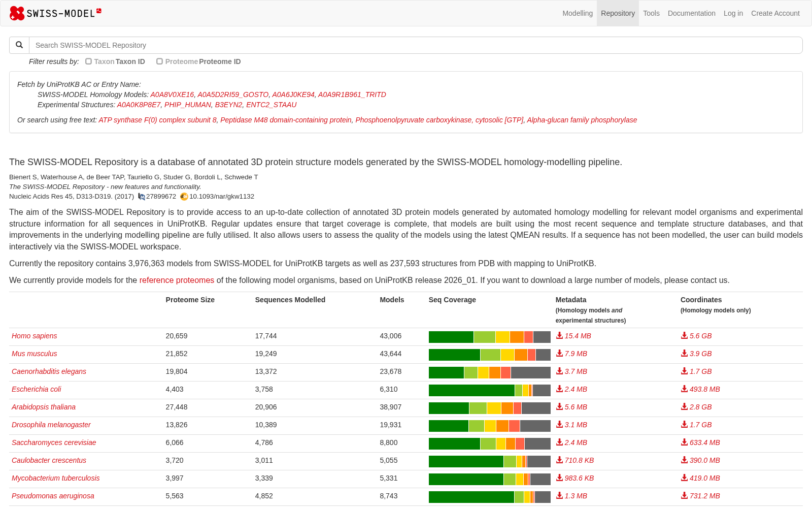
Task: Click Caenorhabditis elegans sequence coverage bar
Action: pos(489,372)
